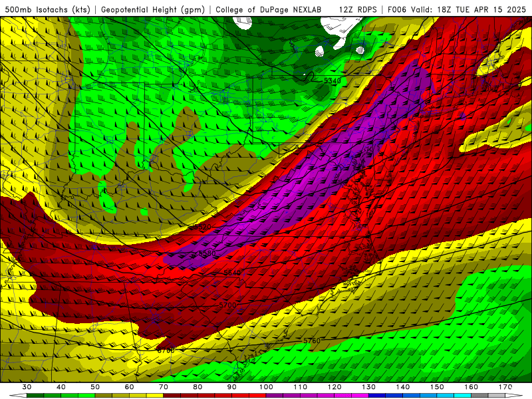Click the dark gray swatch starting at 160

479,396
